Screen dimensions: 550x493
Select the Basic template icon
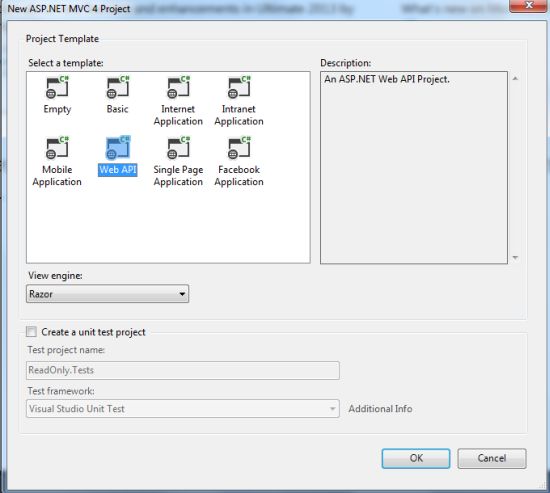118,87
